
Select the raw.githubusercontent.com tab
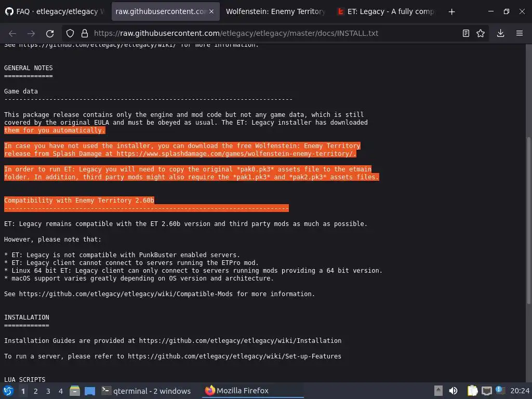click(166, 11)
